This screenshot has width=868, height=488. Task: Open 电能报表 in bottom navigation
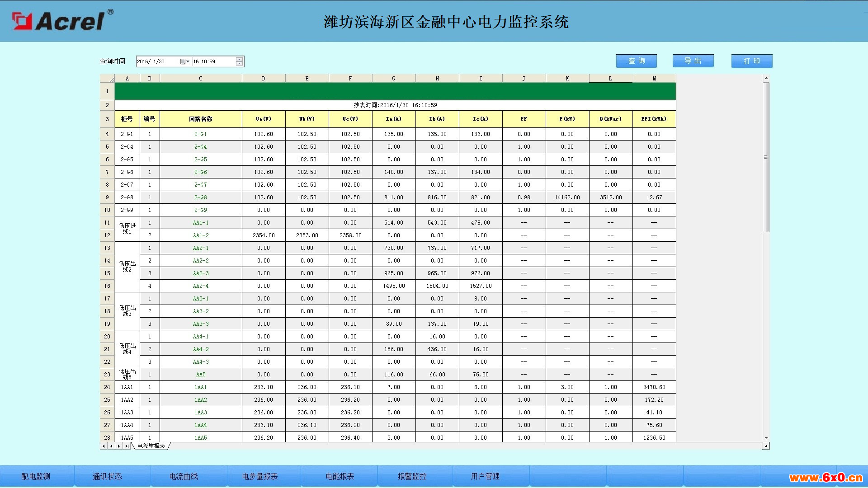pyautogui.click(x=340, y=476)
